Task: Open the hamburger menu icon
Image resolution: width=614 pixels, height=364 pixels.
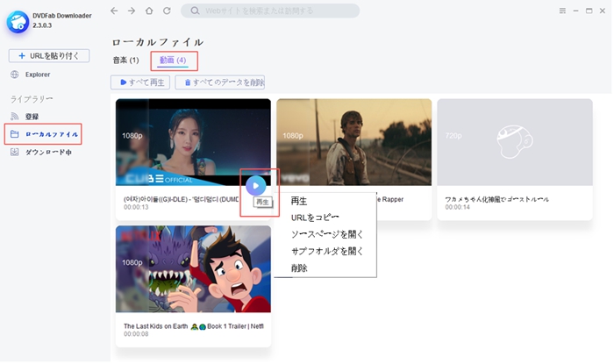Action: 562,11
